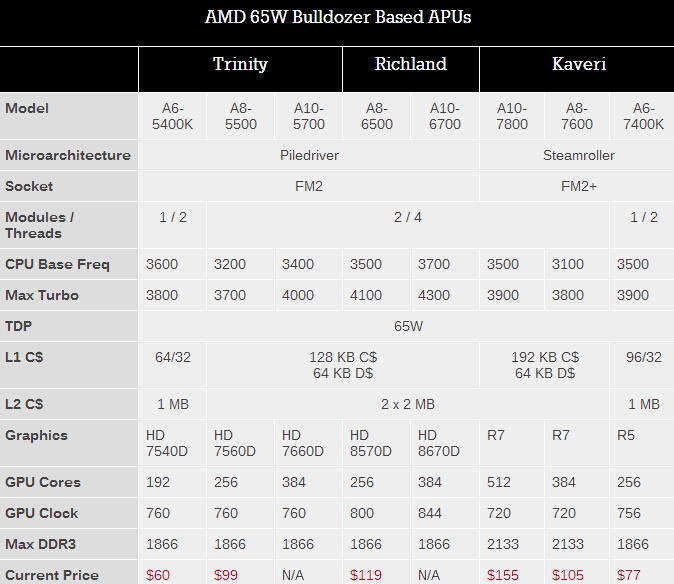Screen dimensions: 674x584
Task: Click the Max DDR3 row label
Action: 40,544
